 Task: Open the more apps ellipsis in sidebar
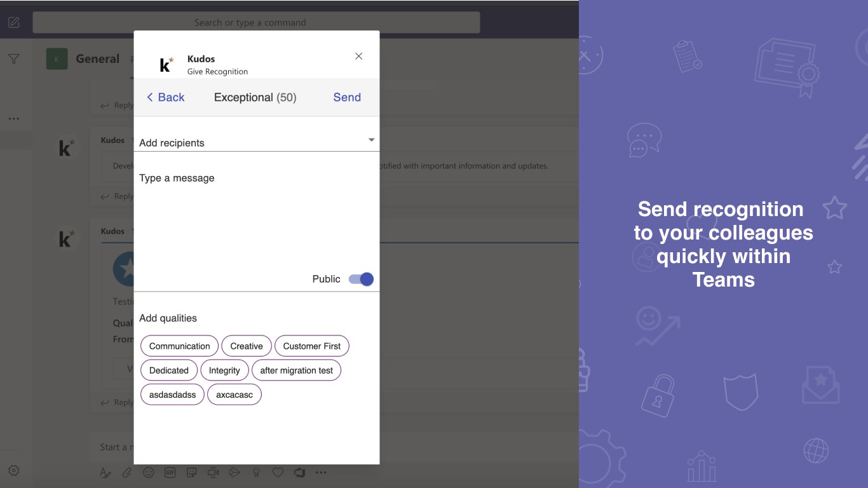point(13,119)
